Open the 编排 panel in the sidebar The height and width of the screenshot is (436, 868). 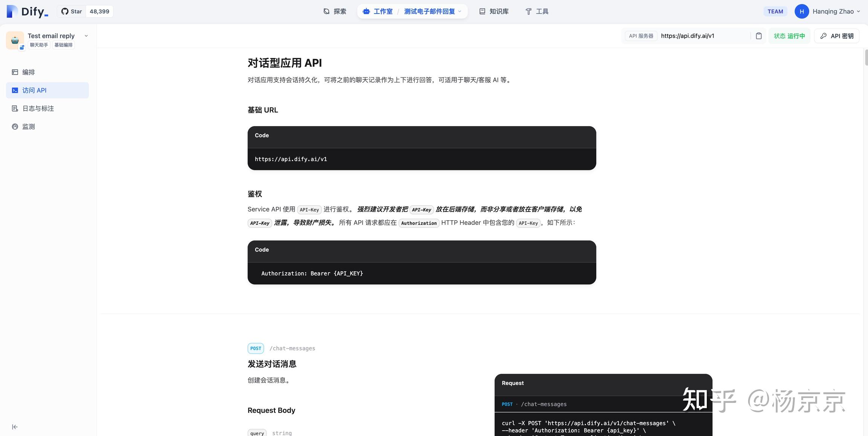[28, 72]
